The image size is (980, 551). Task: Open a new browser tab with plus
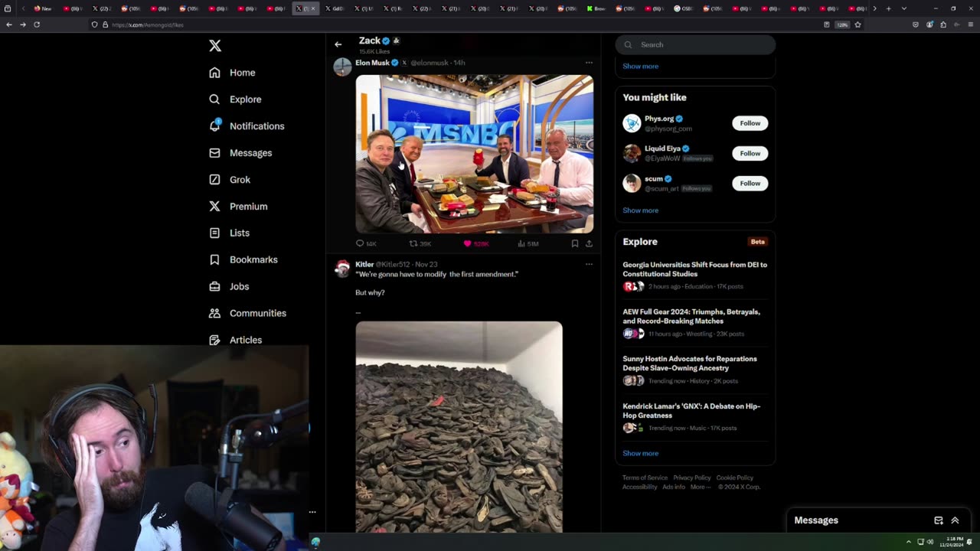(888, 8)
